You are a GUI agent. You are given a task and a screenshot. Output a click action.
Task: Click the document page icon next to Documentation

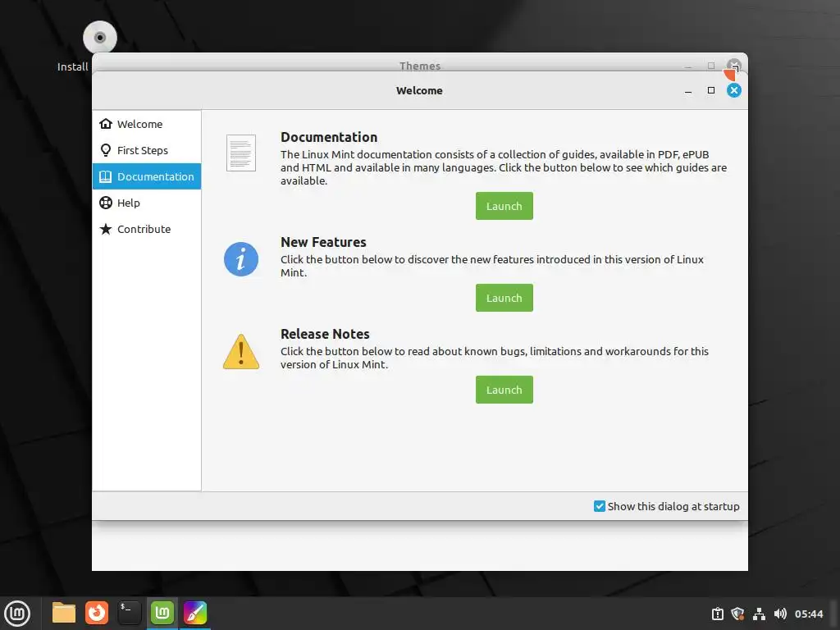(241, 153)
